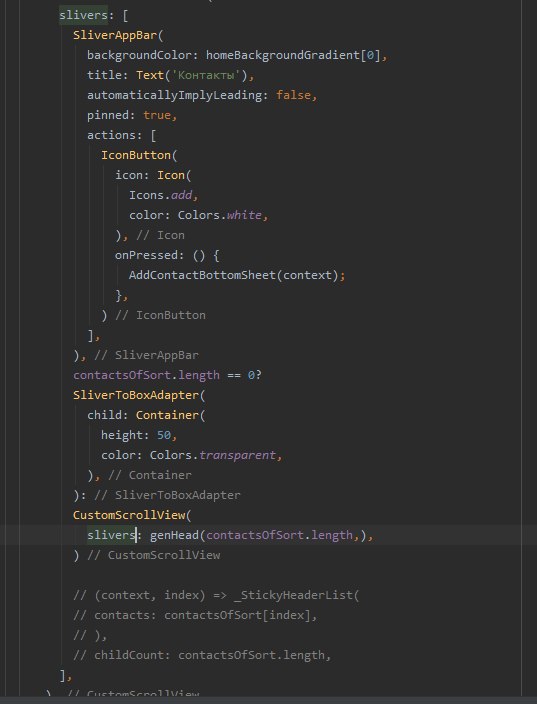This screenshot has height=704, width=537.
Task: Click the 'SliverAppBar(' constructor call
Action: 118,35
